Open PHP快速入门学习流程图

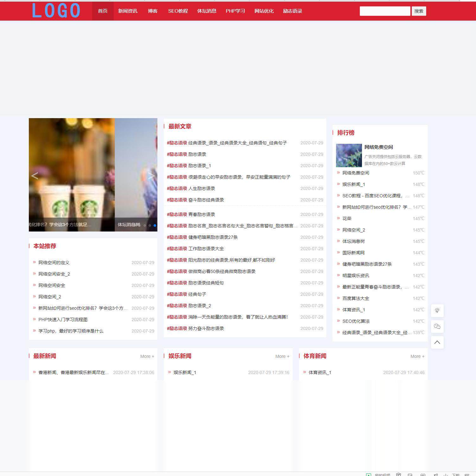tap(63, 320)
